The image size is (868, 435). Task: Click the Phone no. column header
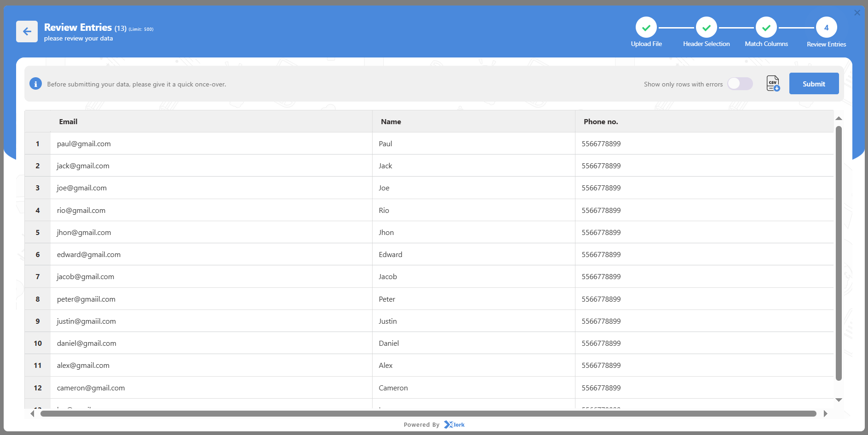[x=600, y=122]
